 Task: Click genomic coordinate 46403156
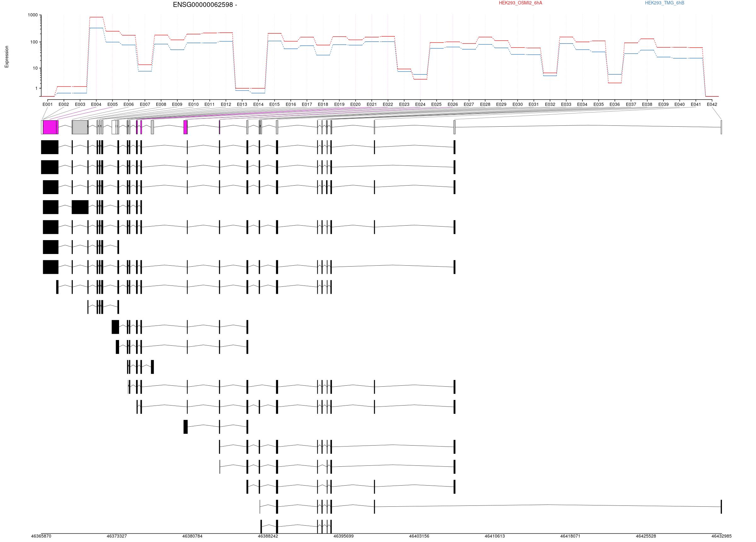[x=419, y=536]
